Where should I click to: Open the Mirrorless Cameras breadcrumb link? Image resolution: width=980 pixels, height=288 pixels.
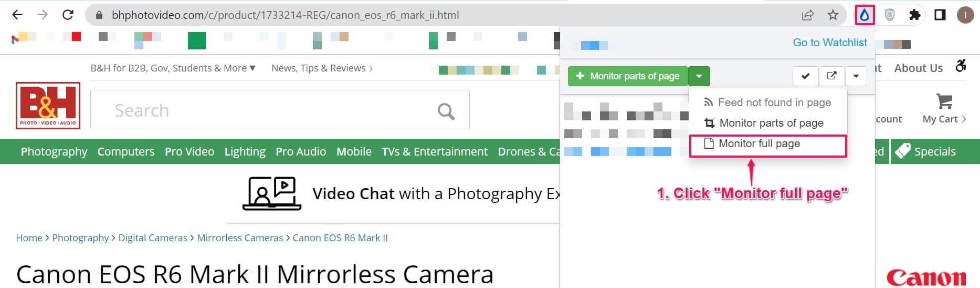[240, 238]
